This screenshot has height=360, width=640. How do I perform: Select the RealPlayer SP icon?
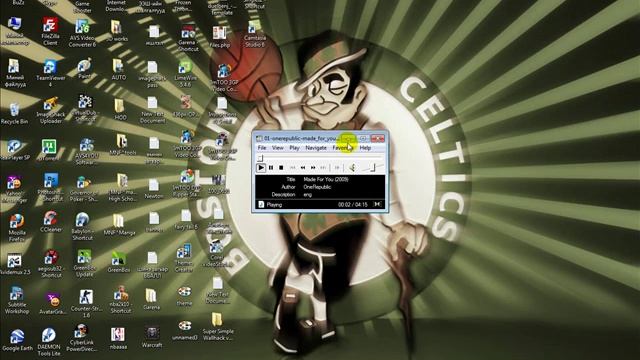click(x=15, y=150)
